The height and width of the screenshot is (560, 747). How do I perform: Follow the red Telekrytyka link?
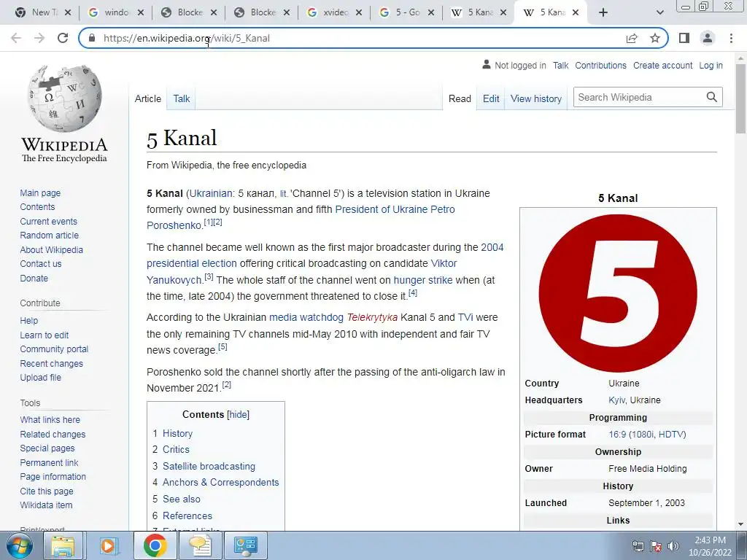(x=372, y=318)
